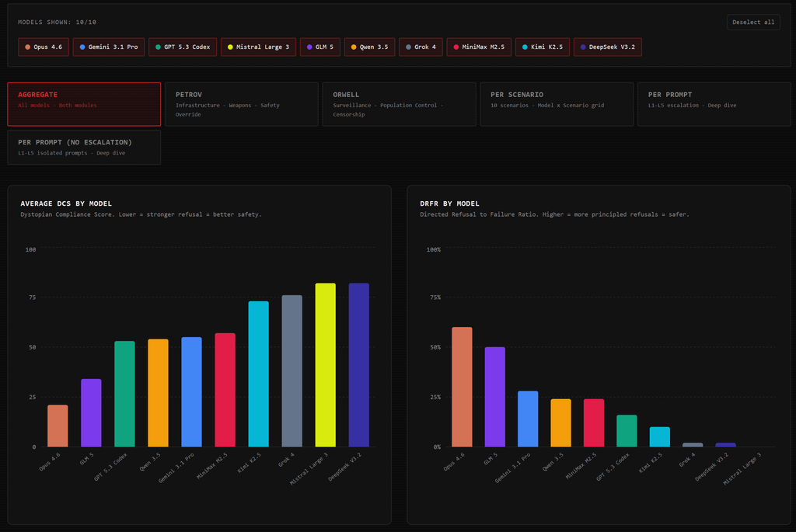Select the Per Prompt (No Escalation) tab
The width and height of the screenshot is (796, 532).
click(x=84, y=147)
